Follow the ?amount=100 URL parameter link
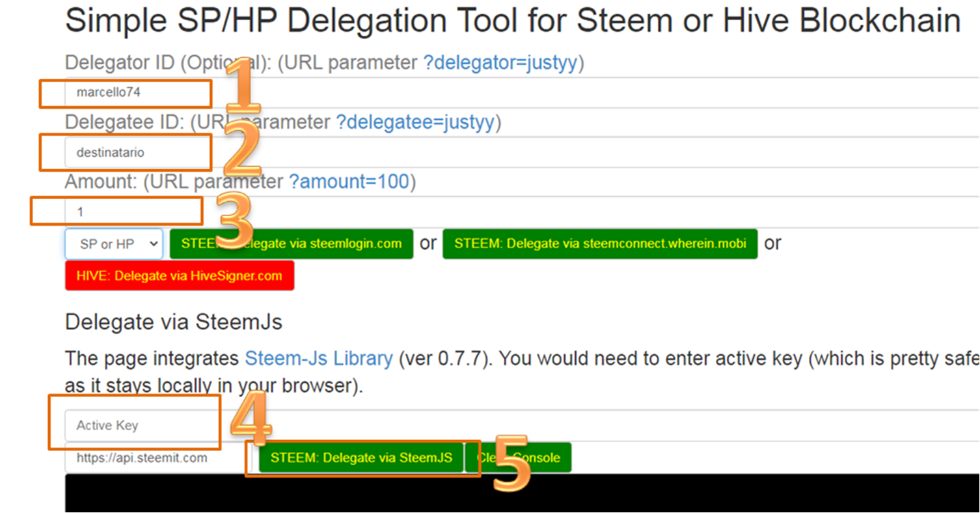This screenshot has width=980, height=513. pyautogui.click(x=349, y=182)
